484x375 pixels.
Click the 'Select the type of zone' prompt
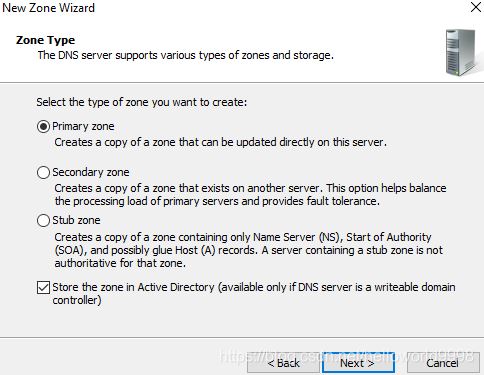point(142,102)
